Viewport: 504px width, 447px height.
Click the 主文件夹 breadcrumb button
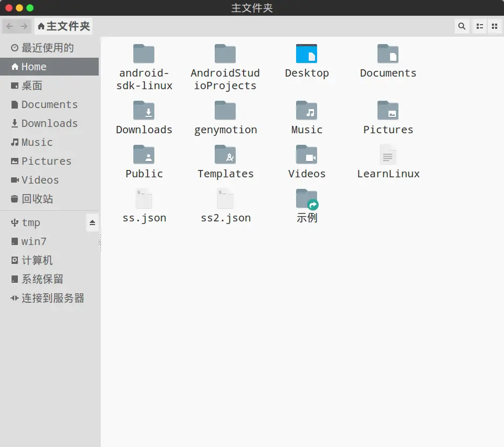click(x=63, y=26)
